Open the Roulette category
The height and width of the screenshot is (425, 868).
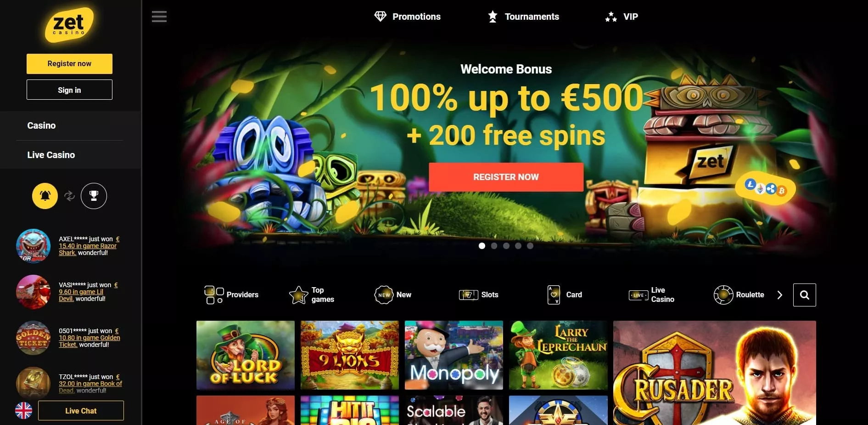(739, 295)
